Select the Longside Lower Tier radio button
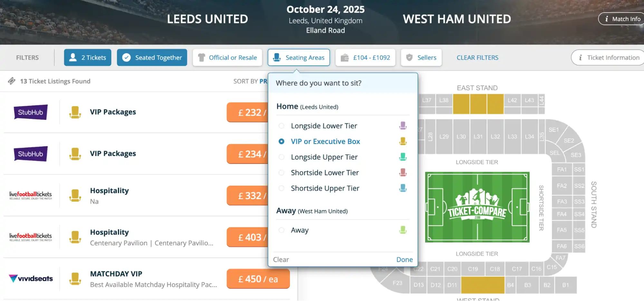 coord(282,126)
